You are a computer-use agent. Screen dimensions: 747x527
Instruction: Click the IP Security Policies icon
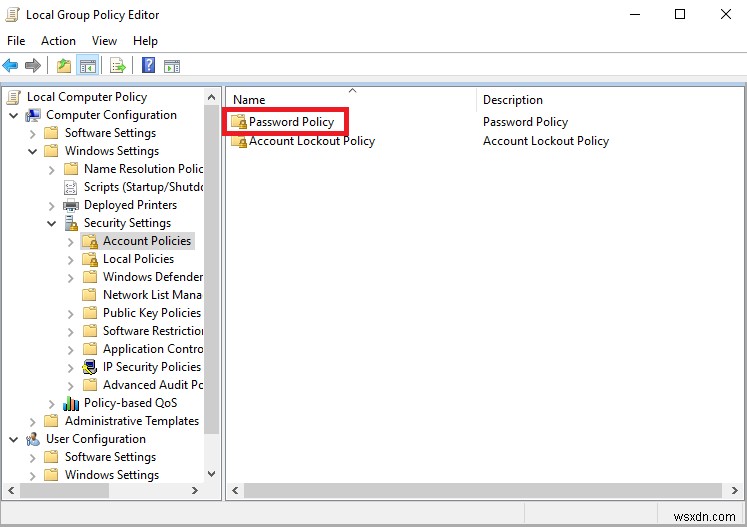pos(90,367)
